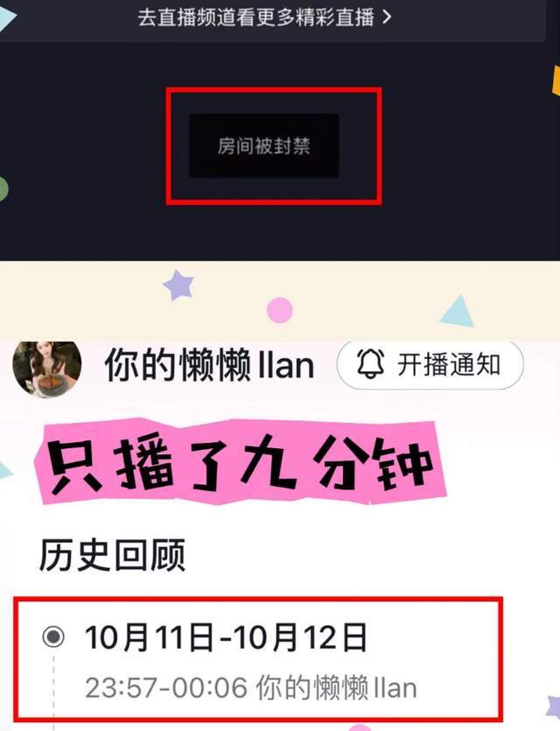Select the 10月11日-10月12日 timeline radio dot
This screenshot has width=560, height=731.
coord(53,636)
